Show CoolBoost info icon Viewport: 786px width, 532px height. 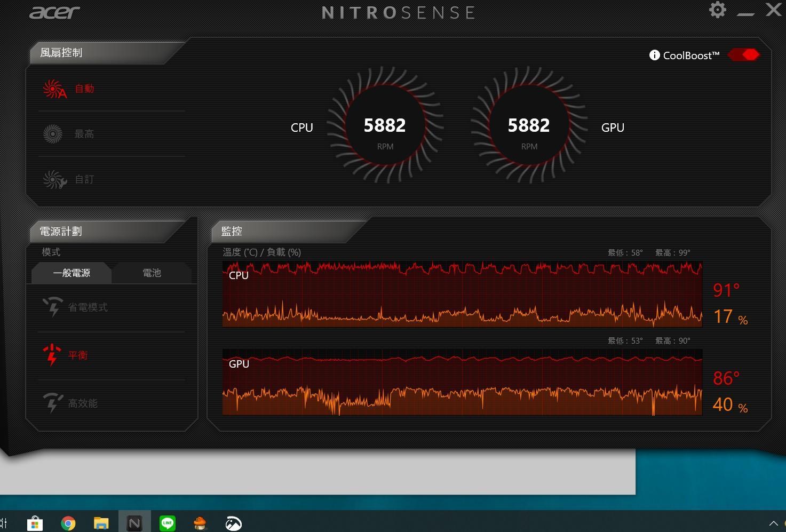[x=654, y=55]
